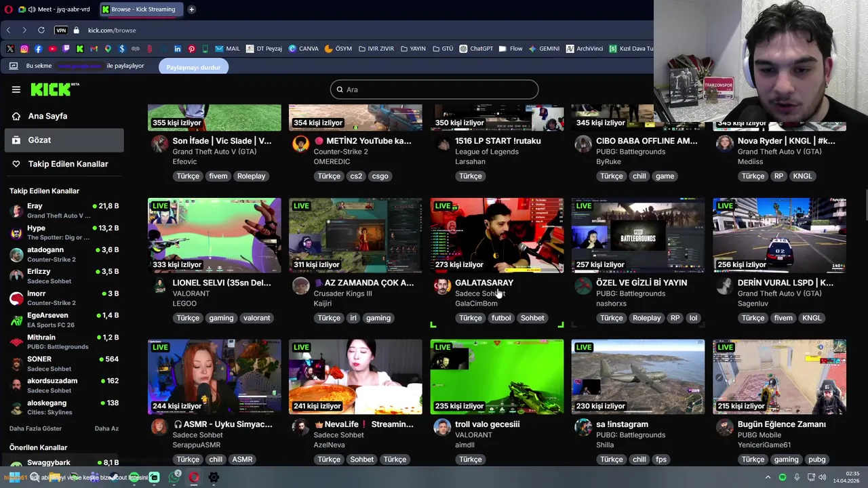Switch to the Meet jyq-aabr-vrd tab
The height and width of the screenshot is (488, 868).
54,9
